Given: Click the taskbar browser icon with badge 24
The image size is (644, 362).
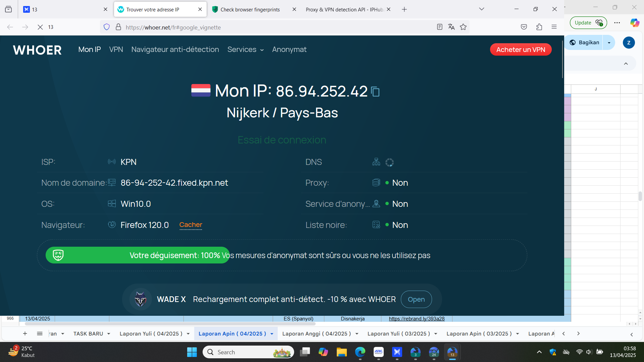Looking at the screenshot, I should click(434, 352).
